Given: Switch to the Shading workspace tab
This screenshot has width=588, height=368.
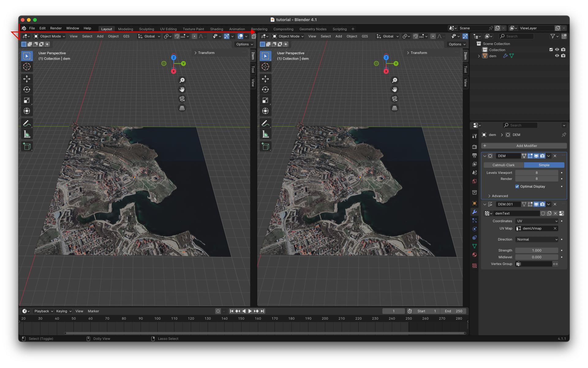Looking at the screenshot, I should 217,29.
